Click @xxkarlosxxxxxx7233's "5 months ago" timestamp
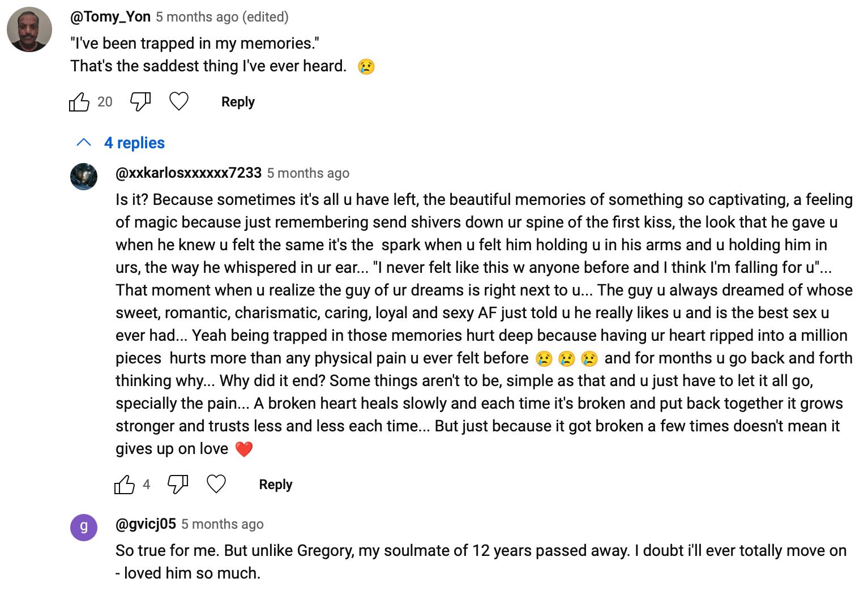This screenshot has width=868, height=591. [308, 173]
